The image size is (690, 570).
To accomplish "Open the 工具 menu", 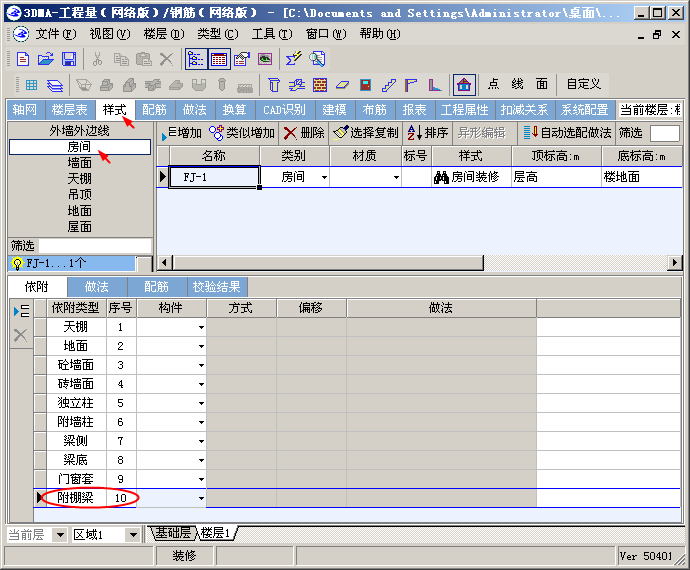I will click(x=272, y=34).
